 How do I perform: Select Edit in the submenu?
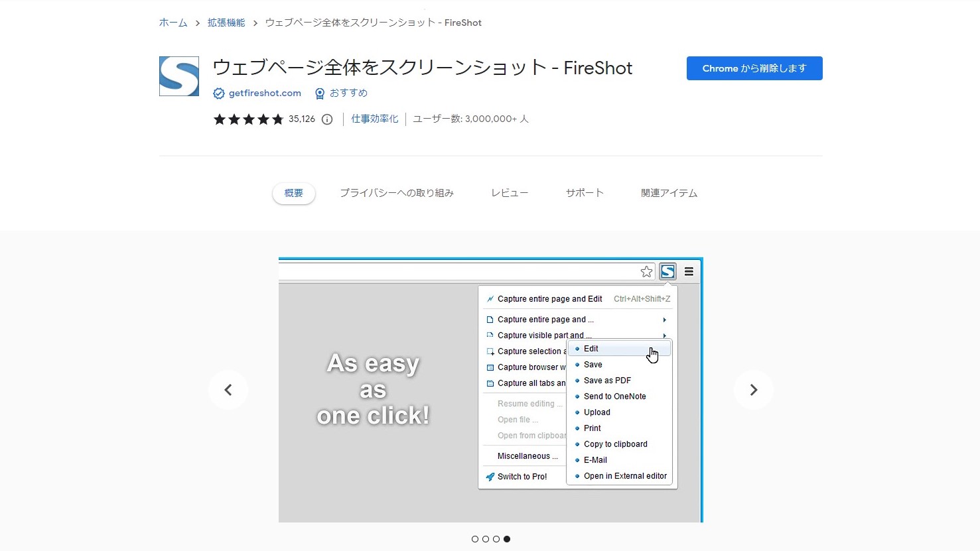pyautogui.click(x=620, y=349)
